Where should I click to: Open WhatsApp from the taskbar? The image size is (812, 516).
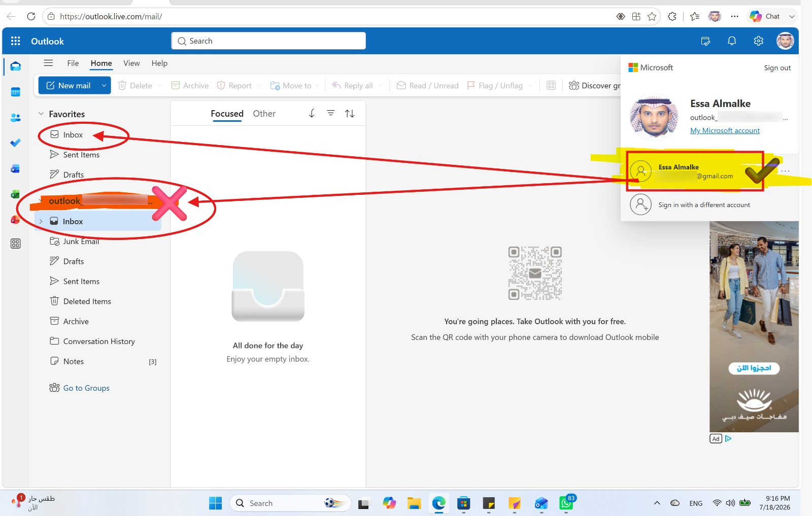coord(566,503)
